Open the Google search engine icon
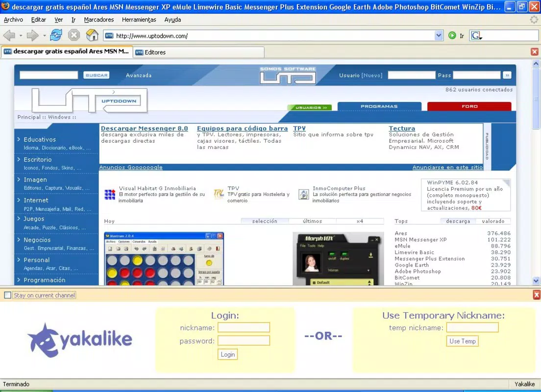This screenshot has height=392, width=541. pos(476,36)
